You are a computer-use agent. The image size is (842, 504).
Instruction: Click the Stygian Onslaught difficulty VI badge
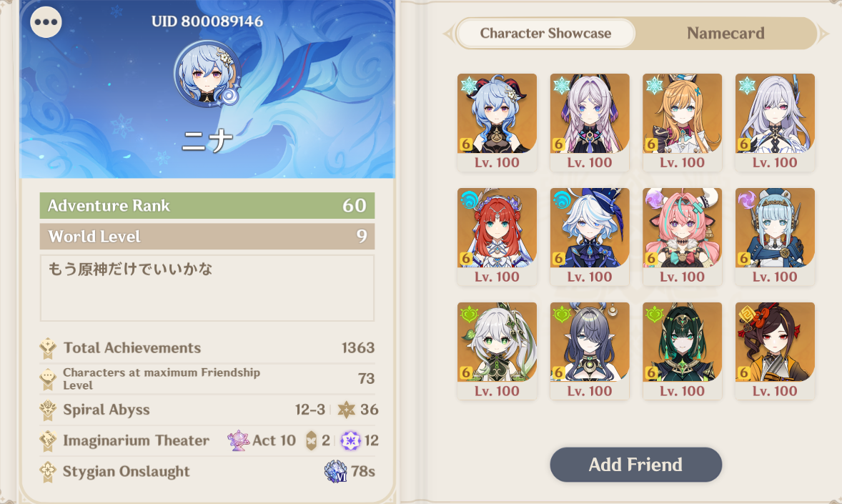336,472
